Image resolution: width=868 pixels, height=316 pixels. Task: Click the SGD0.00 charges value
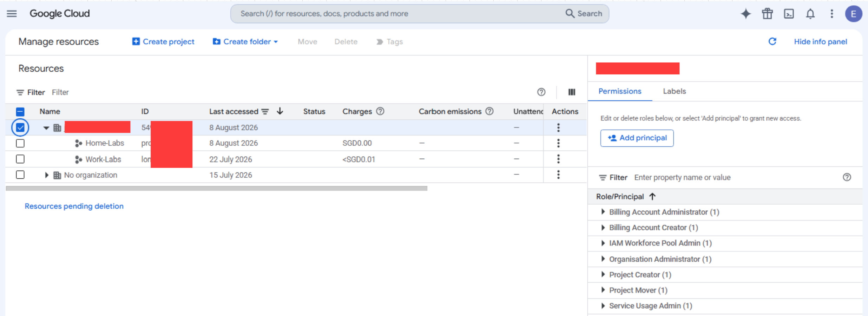[357, 143]
